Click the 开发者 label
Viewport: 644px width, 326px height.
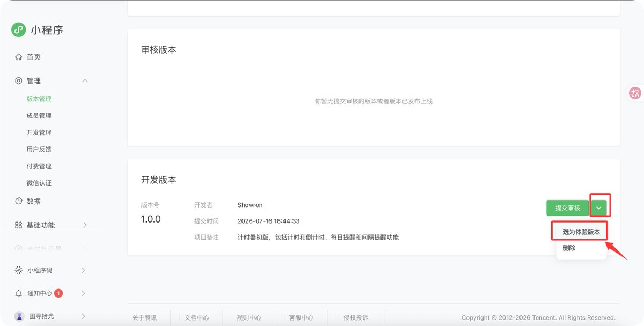click(203, 205)
